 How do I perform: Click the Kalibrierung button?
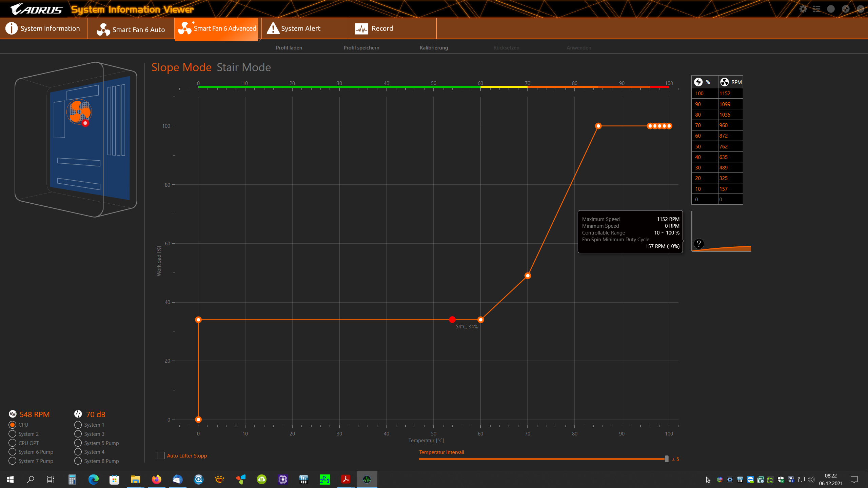tap(434, 48)
